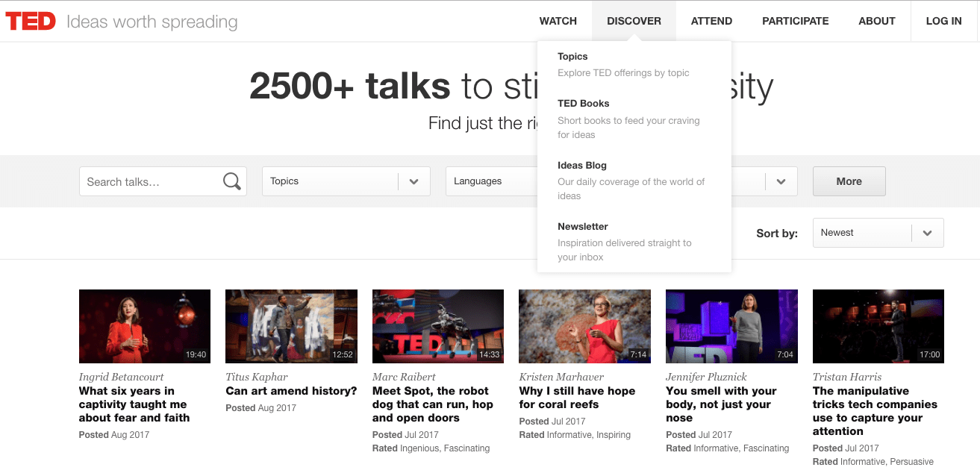Click 'Inspiration delivered straight to your inbox' text

pos(625,250)
